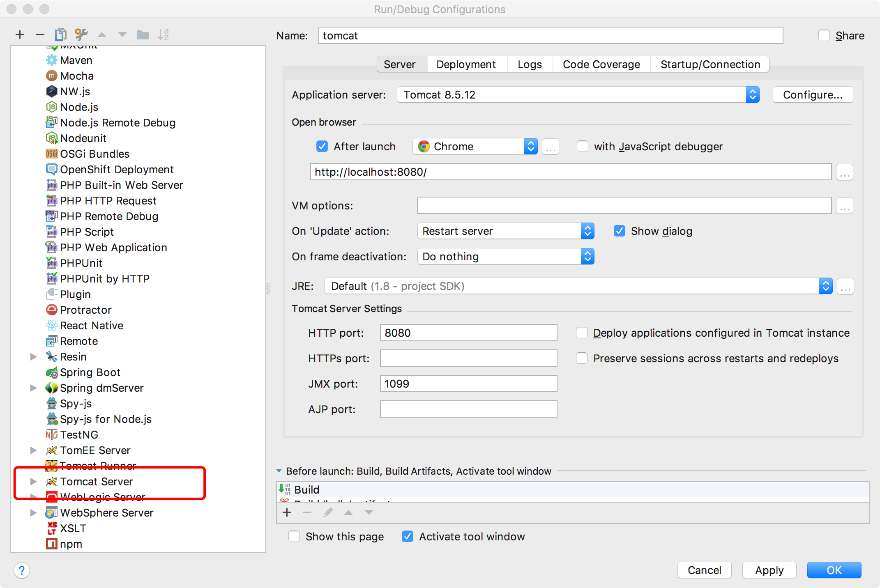Viewport: 880px width, 588px height.
Task: Click the Spy-js icon
Action: pos(51,404)
